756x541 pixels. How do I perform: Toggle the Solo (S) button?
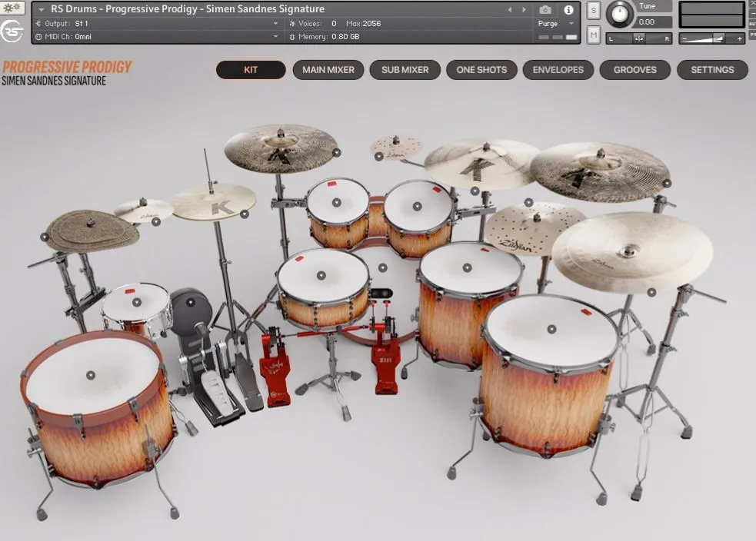tap(594, 11)
